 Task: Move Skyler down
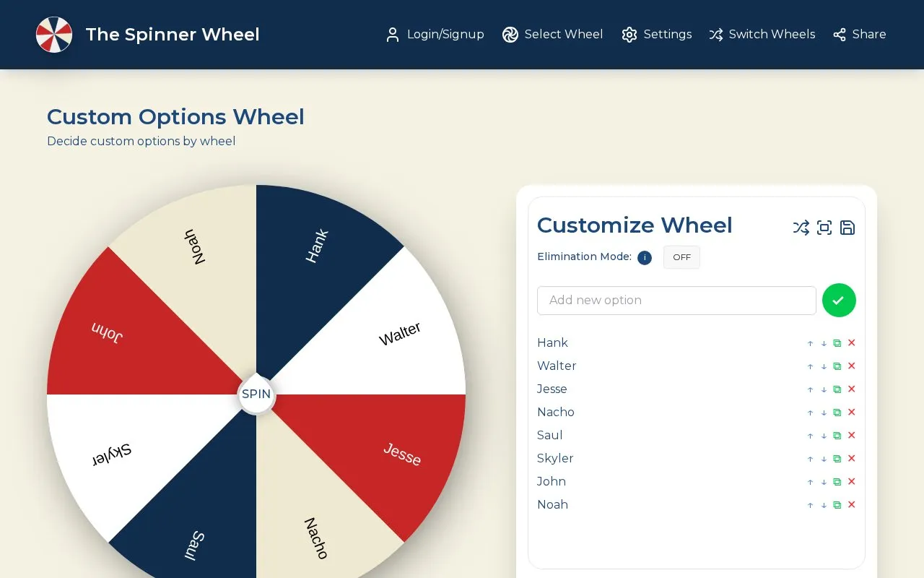[x=824, y=460]
